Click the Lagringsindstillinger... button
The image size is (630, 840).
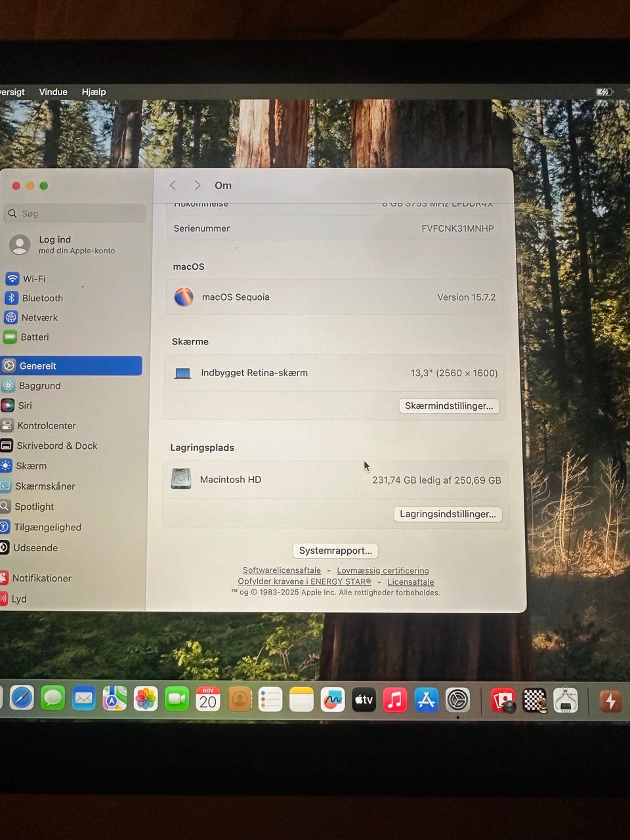448,514
